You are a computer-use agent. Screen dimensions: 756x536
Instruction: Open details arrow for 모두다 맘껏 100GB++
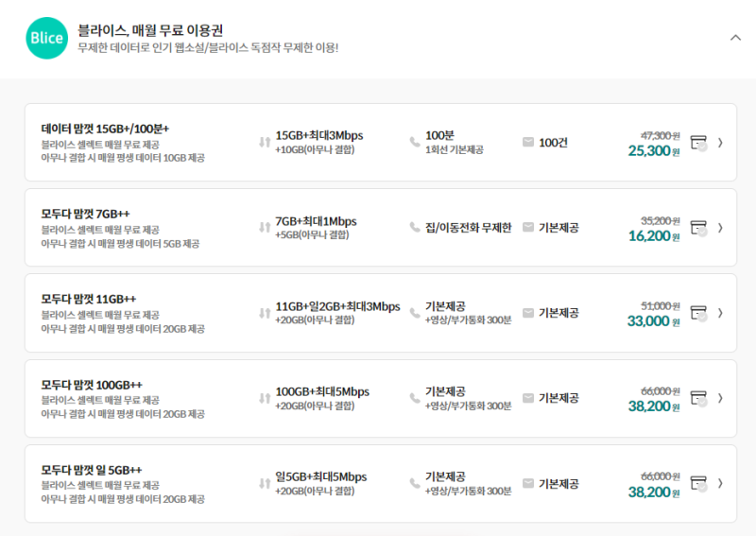click(x=720, y=398)
